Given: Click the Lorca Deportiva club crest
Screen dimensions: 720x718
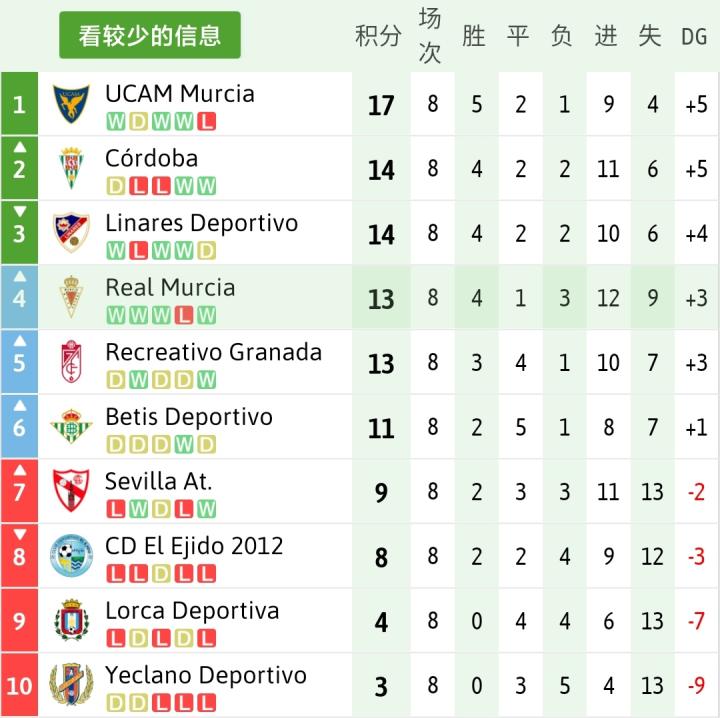Looking at the screenshot, I should pyautogui.click(x=71, y=621).
